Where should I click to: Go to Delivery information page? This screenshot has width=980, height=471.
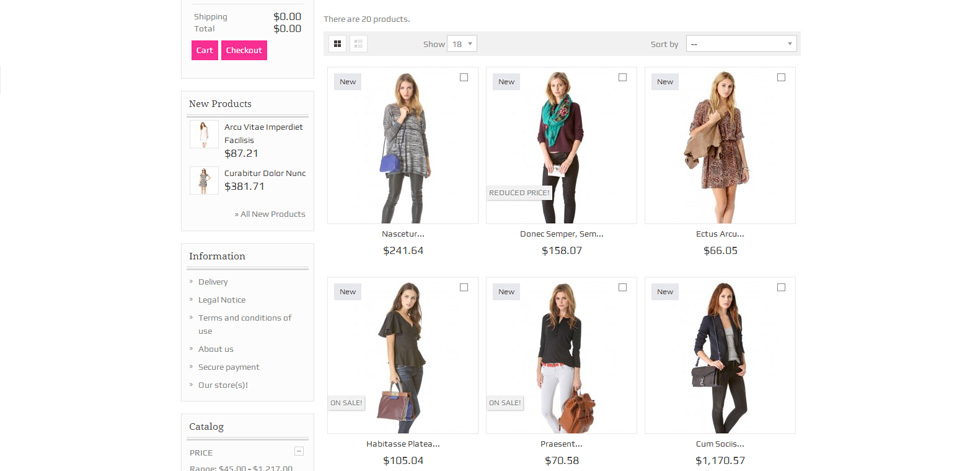tap(213, 282)
